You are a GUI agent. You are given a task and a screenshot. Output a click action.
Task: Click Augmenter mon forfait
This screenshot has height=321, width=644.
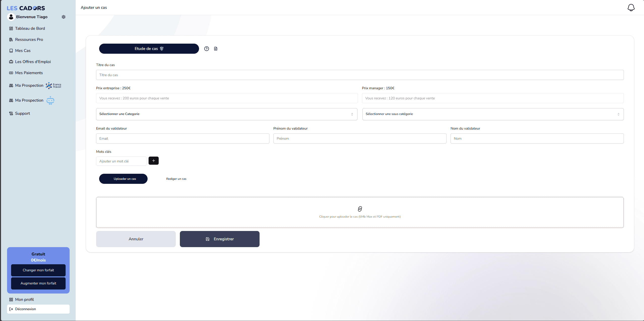(x=38, y=283)
